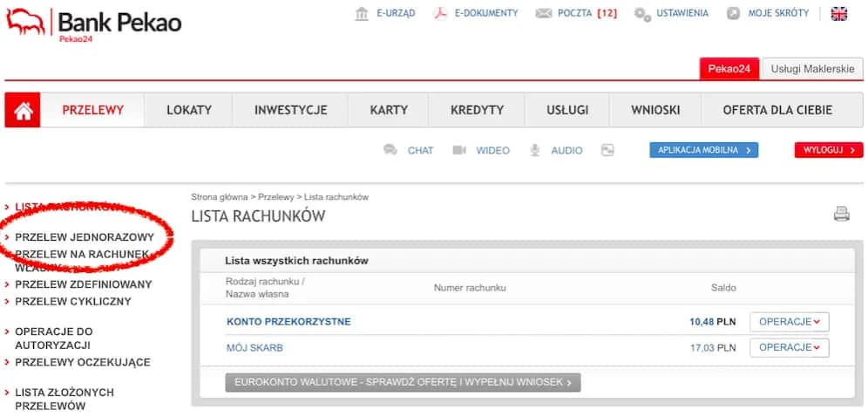Viewport: 868px width, 417px height.
Task: Start a CHAT session
Action: [421, 151]
